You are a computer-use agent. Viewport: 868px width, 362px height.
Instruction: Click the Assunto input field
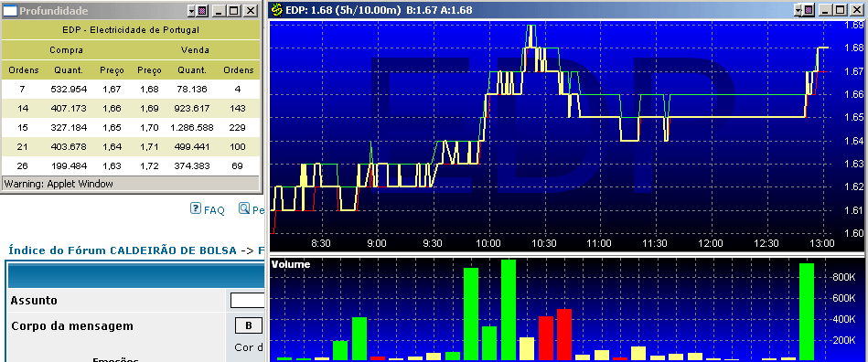point(248,301)
